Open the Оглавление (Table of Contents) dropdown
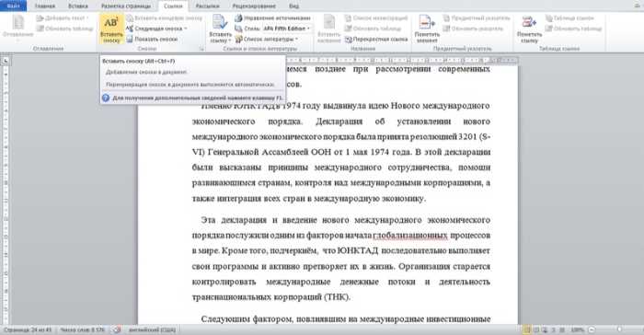 [17, 29]
